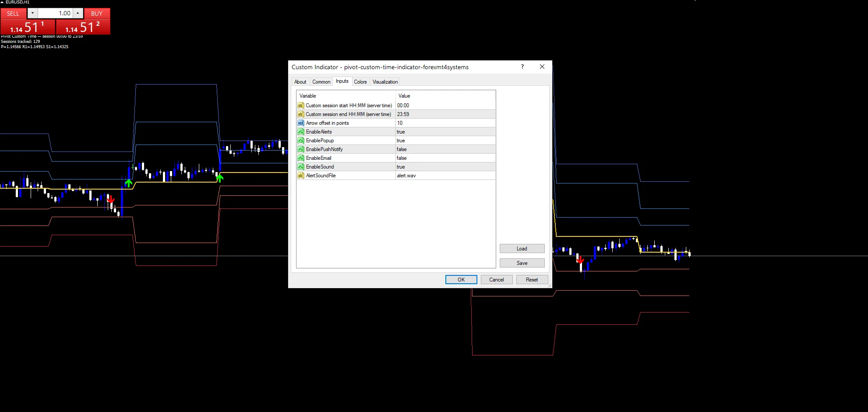The width and height of the screenshot is (868, 412).
Task: Click the boolean icon beside EnableAlerts
Action: (x=300, y=132)
